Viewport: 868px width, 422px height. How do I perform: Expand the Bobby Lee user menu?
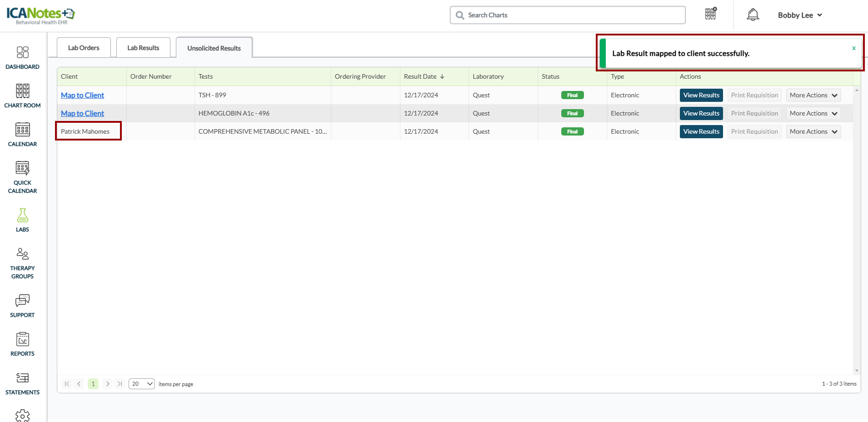tap(799, 15)
